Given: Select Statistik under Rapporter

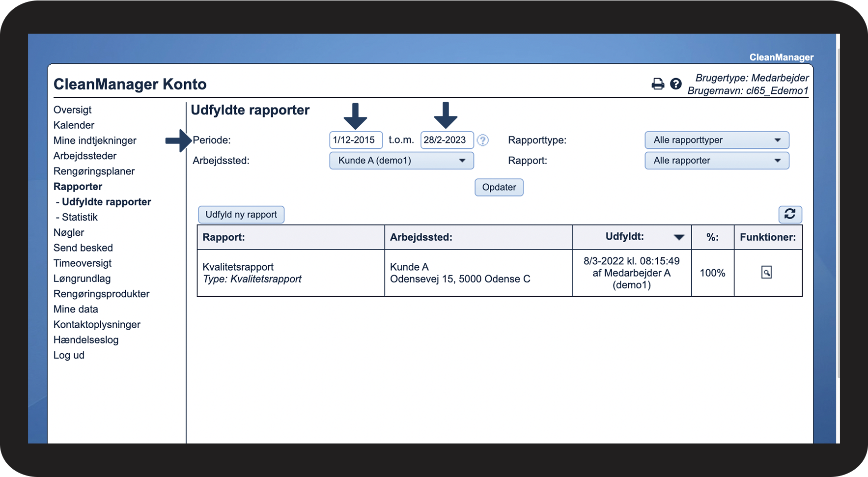Looking at the screenshot, I should pos(80,217).
